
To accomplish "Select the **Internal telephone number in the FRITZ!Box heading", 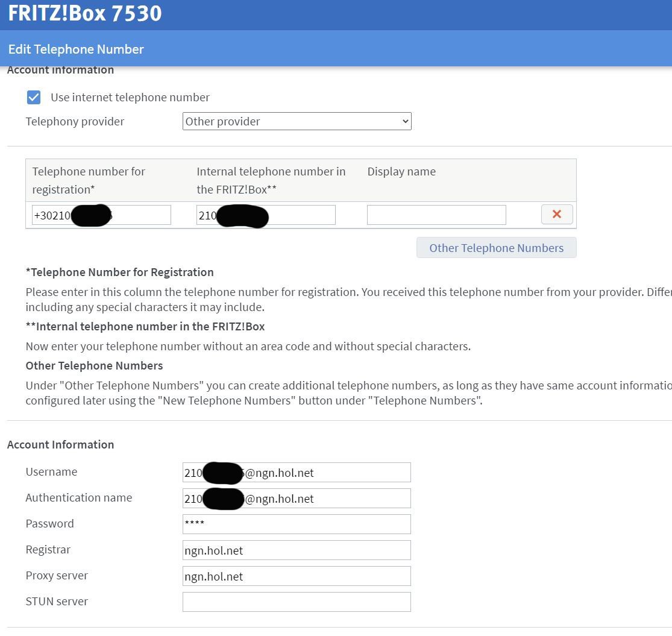I will pyautogui.click(x=145, y=327).
